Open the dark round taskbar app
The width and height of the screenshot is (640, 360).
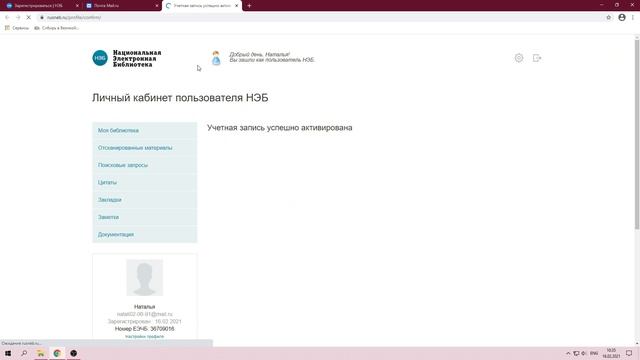73,353
